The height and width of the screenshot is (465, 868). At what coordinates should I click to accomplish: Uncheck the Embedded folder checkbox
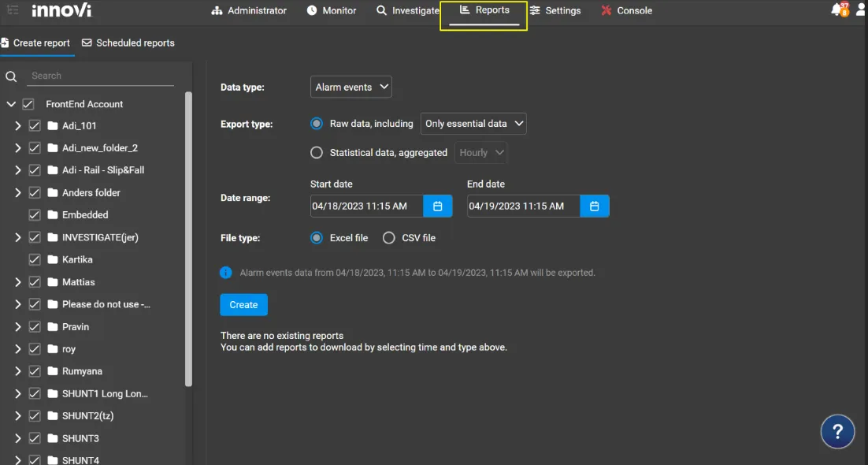[35, 214]
